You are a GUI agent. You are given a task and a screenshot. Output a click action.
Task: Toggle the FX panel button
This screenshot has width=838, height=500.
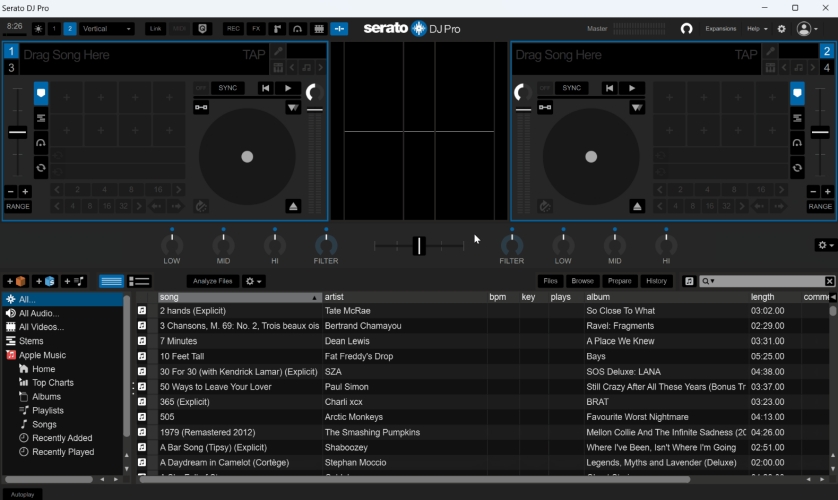pyautogui.click(x=256, y=29)
